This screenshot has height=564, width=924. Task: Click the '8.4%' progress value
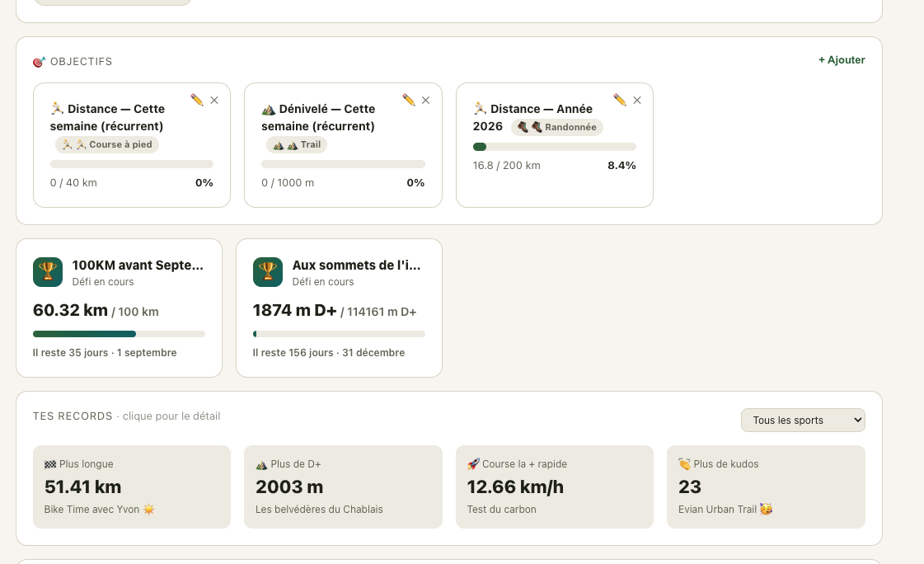pos(621,166)
